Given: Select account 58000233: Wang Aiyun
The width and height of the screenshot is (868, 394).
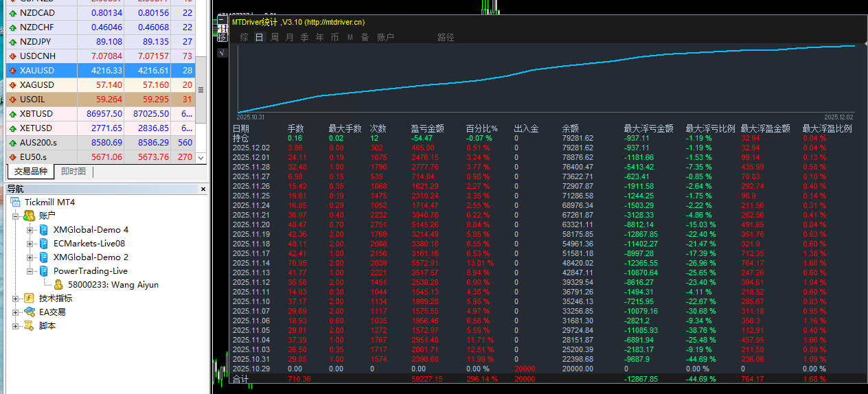Looking at the screenshot, I should coord(113,284).
